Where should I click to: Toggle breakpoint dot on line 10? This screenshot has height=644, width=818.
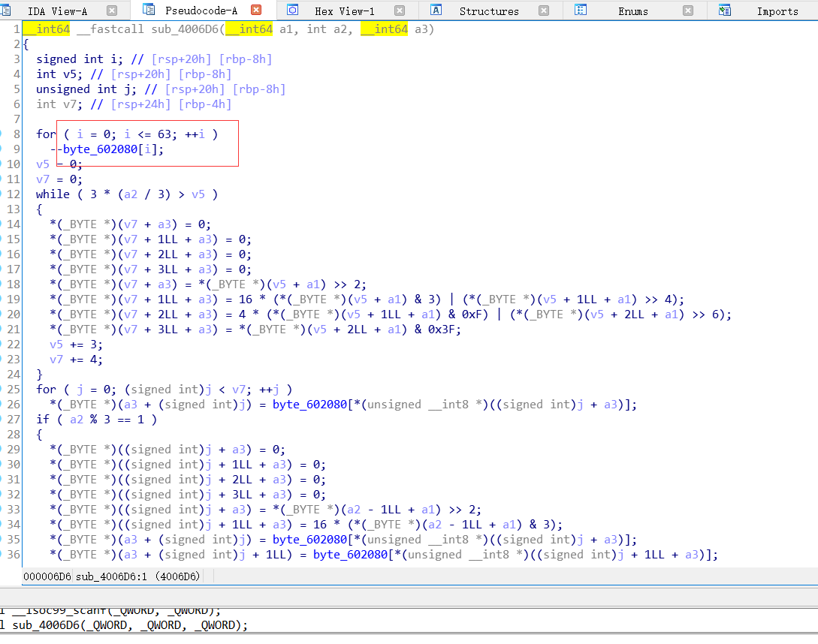2,164
